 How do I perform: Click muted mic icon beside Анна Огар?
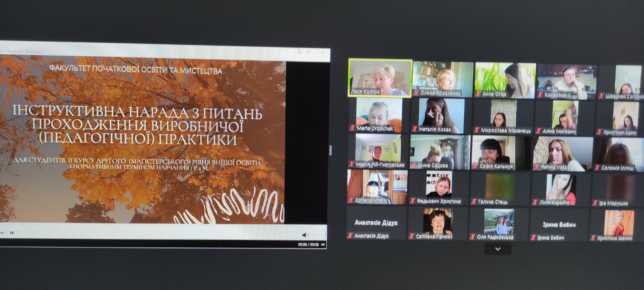click(478, 95)
